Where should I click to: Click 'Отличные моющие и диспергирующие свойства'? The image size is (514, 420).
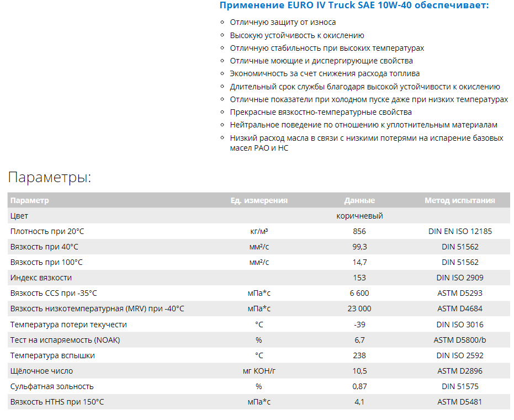coord(321,61)
